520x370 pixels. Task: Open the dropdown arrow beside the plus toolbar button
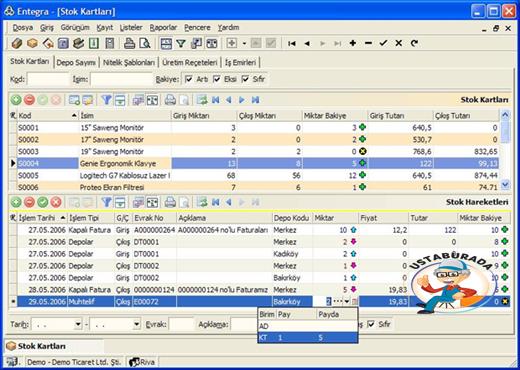pyautogui.click(x=244, y=43)
